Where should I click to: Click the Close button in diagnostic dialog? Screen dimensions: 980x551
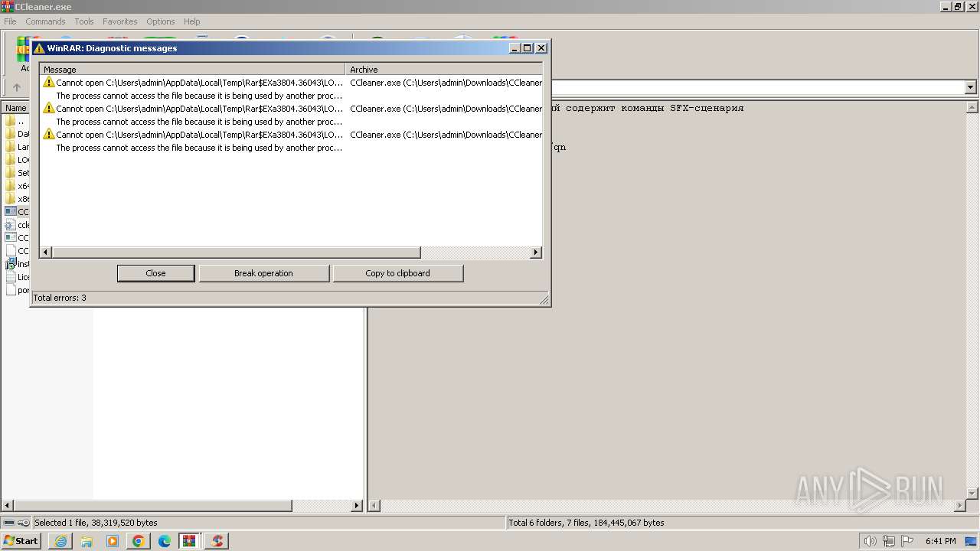click(x=155, y=273)
